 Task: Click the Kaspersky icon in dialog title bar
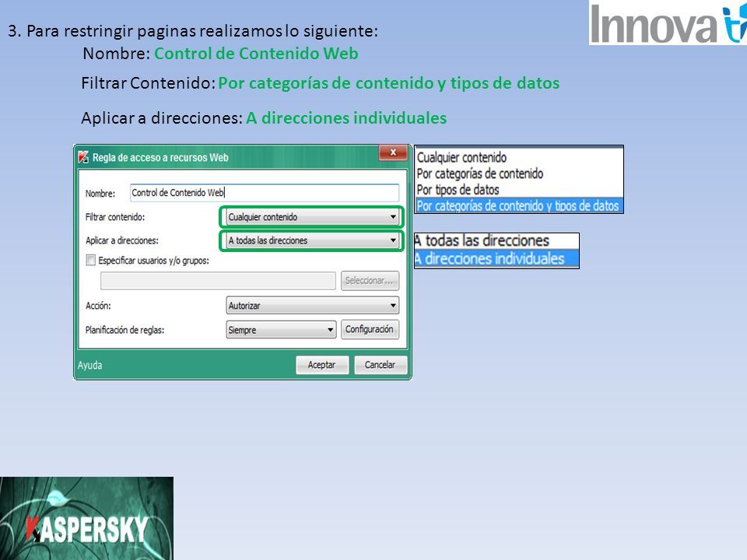pyautogui.click(x=83, y=157)
